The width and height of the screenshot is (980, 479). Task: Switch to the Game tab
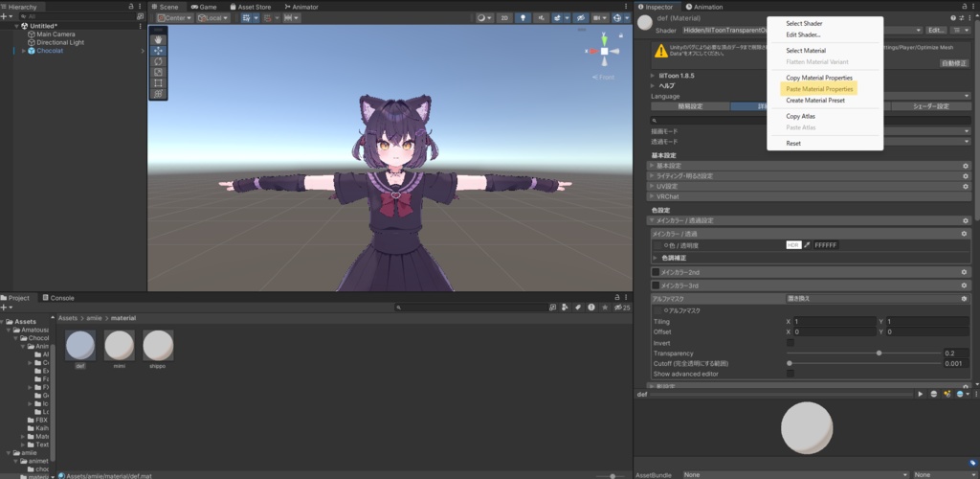tap(204, 7)
